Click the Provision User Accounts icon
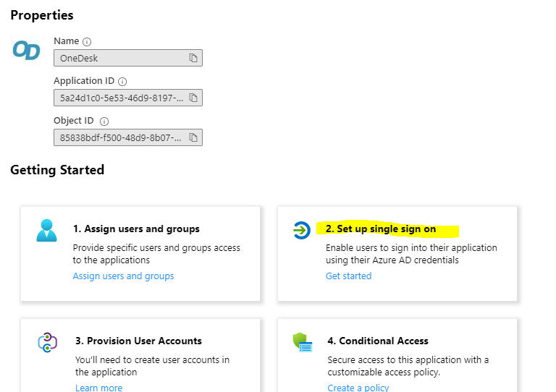Screen dimensions: 556x392 [47, 342]
